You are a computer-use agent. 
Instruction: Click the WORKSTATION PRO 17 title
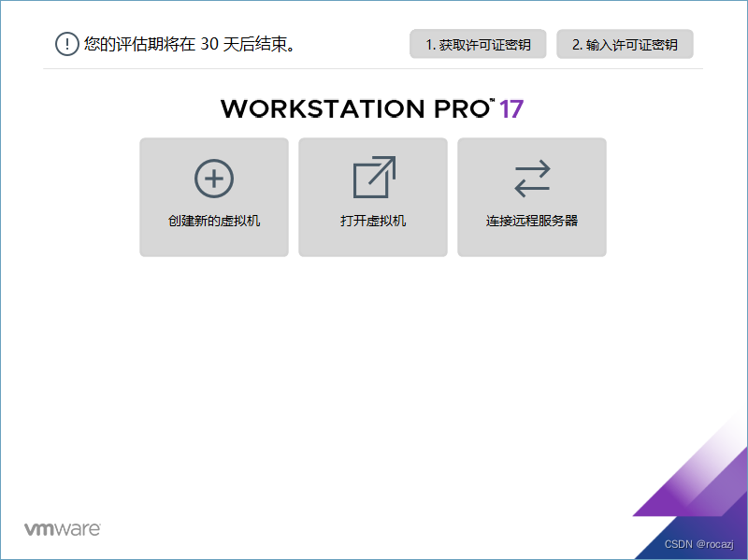click(372, 109)
